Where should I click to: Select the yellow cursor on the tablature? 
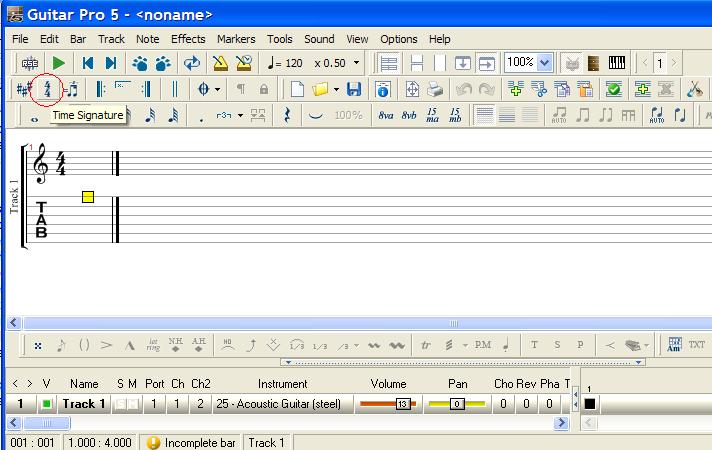click(88, 197)
